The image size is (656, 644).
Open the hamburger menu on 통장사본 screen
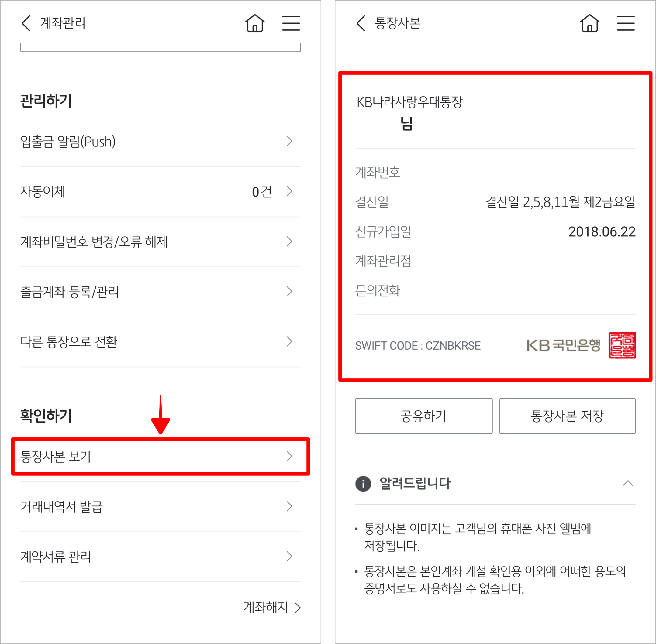(626, 23)
